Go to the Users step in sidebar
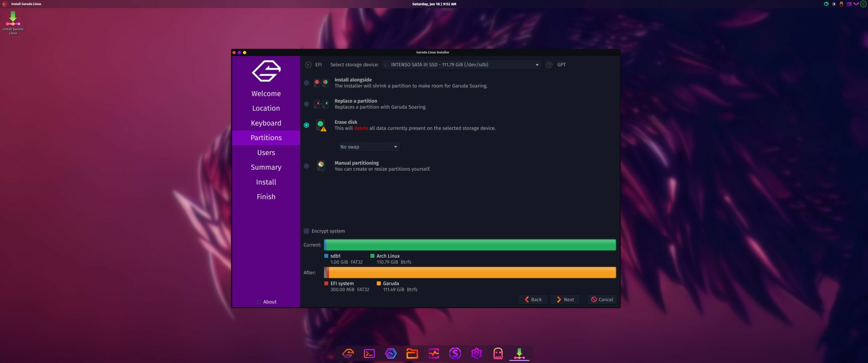The width and height of the screenshot is (868, 363). pos(266,152)
